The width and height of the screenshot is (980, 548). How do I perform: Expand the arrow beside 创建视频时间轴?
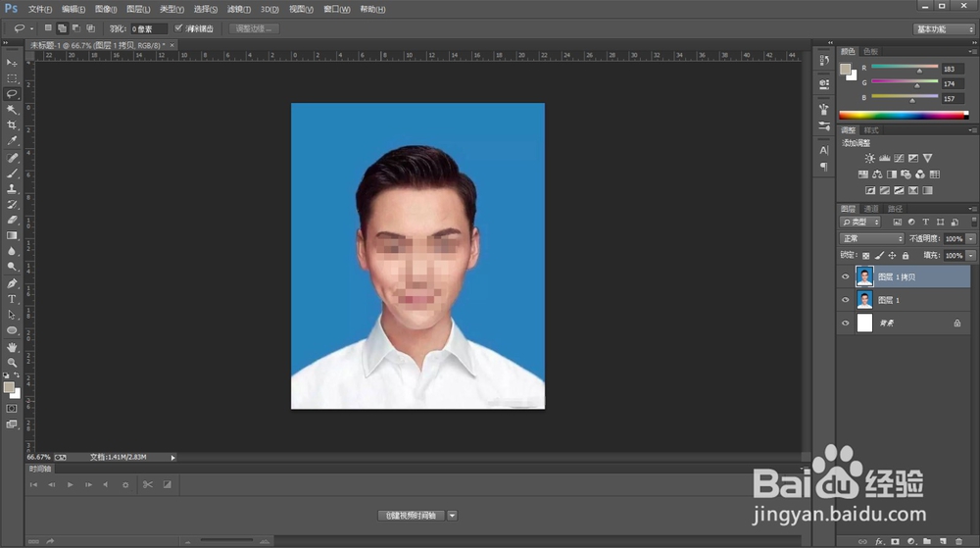(x=453, y=516)
